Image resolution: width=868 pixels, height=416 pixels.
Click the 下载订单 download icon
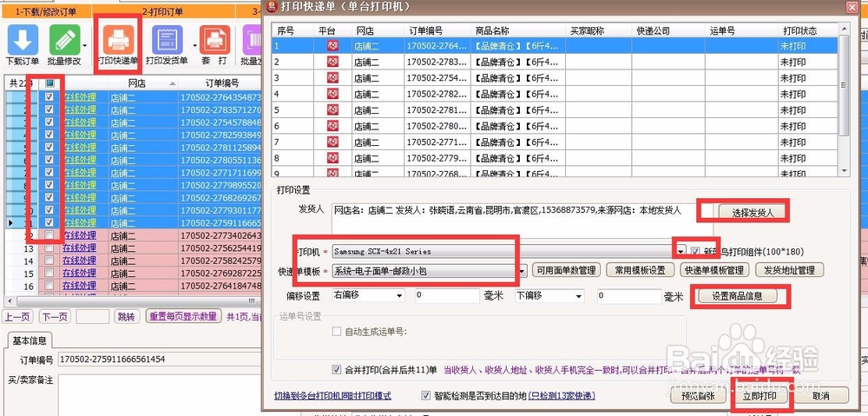tap(23, 39)
